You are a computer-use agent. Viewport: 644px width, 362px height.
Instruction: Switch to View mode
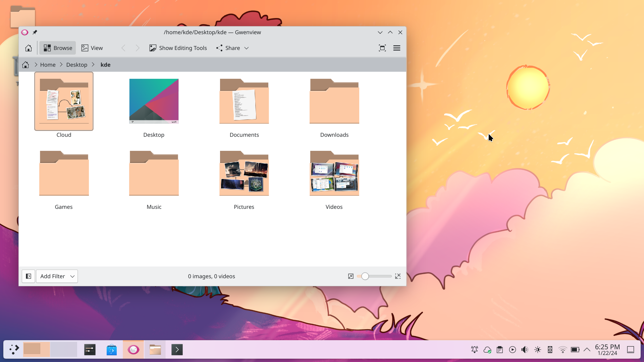[92, 48]
